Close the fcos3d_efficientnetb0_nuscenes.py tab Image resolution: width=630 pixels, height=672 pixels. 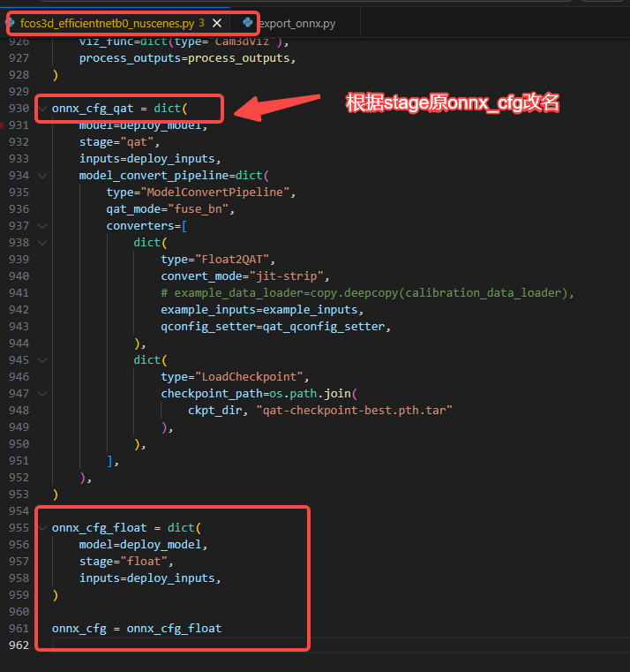click(x=217, y=23)
